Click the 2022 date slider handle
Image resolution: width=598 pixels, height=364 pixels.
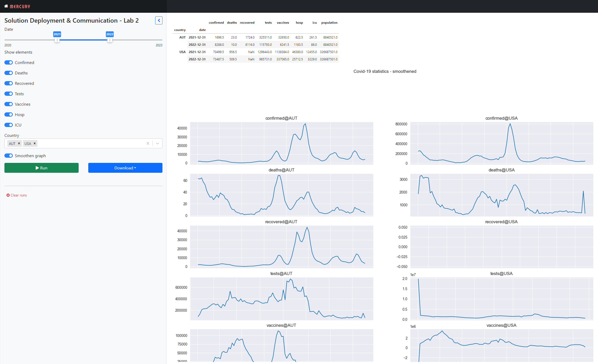pos(110,40)
